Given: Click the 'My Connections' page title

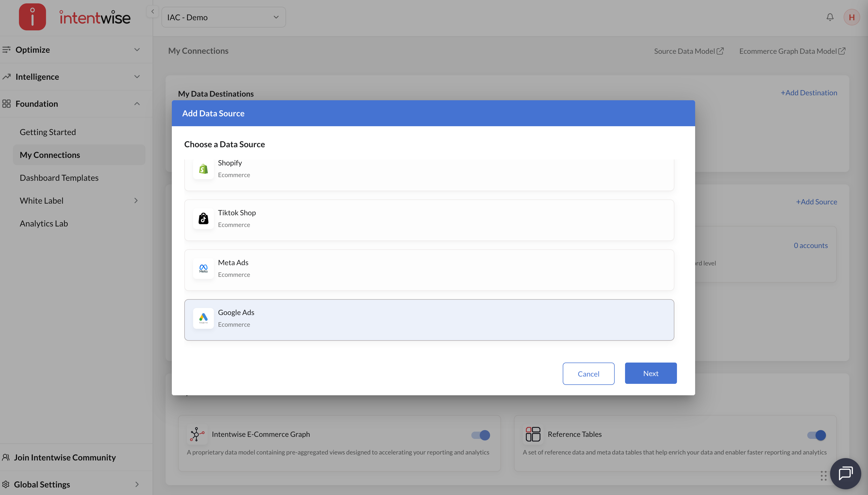Looking at the screenshot, I should pyautogui.click(x=198, y=51).
